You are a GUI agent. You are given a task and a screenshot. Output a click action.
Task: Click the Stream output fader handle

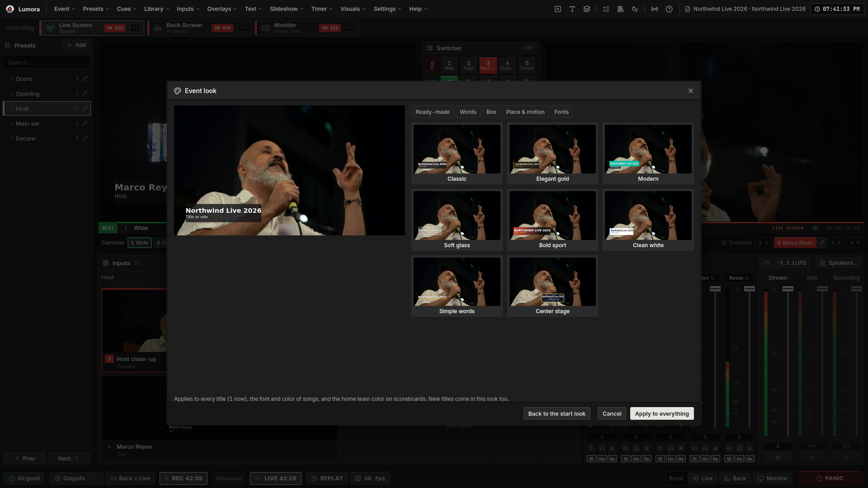tap(788, 289)
